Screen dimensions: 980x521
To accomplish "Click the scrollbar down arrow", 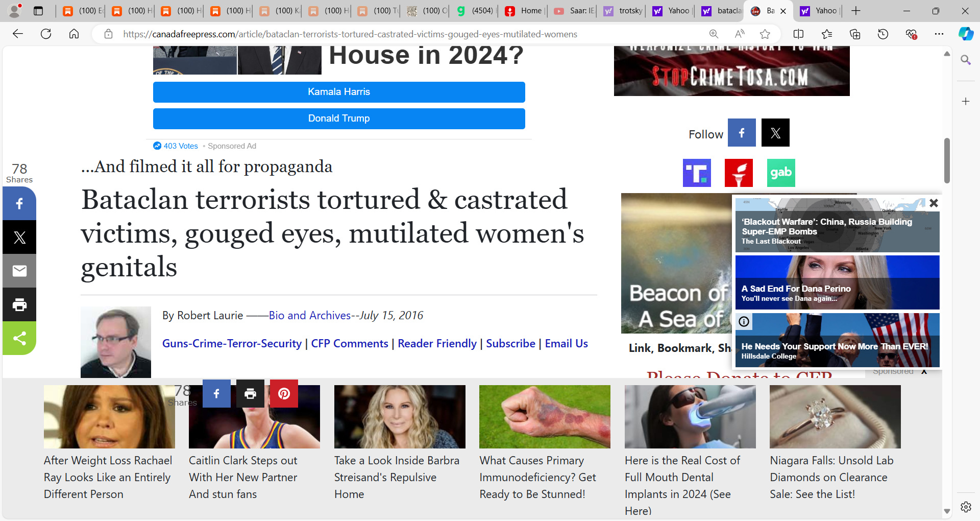I will pos(947,511).
